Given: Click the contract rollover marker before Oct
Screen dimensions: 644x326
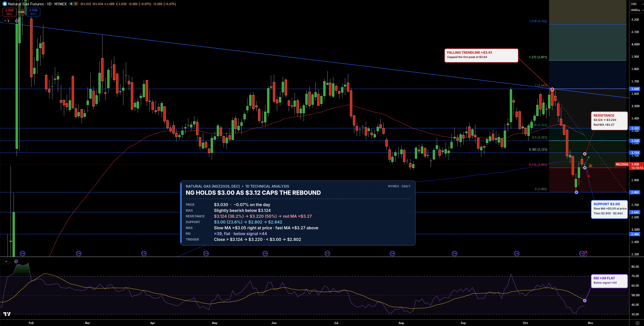Looking at the screenshot, I should click(x=517, y=253).
